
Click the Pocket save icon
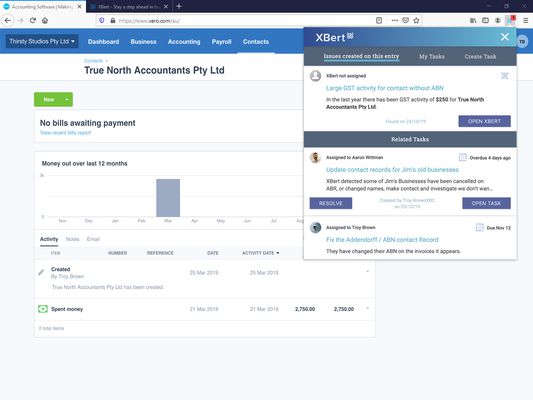pos(405,20)
